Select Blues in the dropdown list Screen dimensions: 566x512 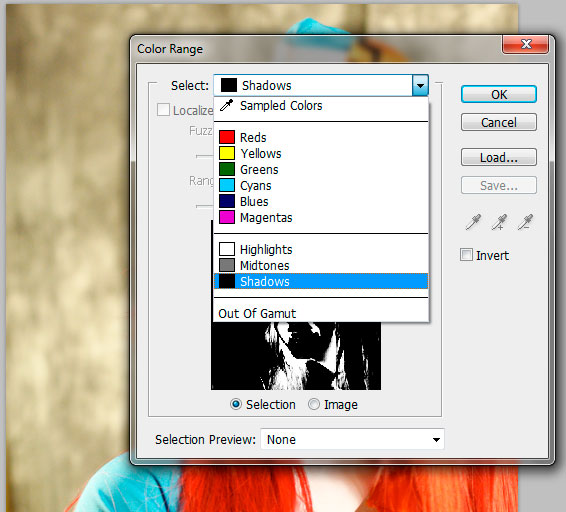pyautogui.click(x=321, y=201)
